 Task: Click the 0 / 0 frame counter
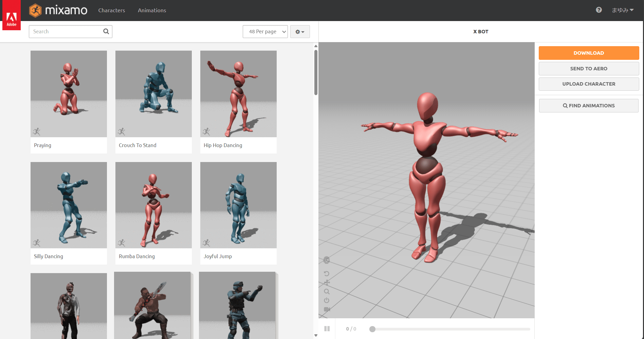351,329
